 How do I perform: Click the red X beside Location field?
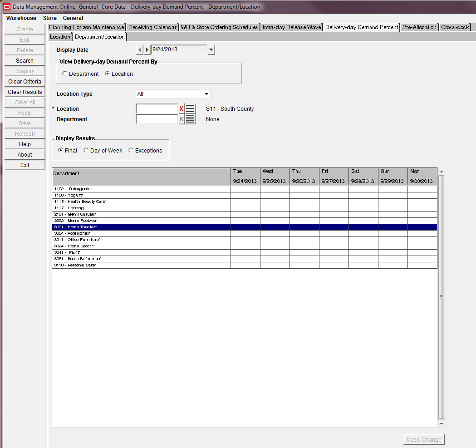pyautogui.click(x=181, y=109)
